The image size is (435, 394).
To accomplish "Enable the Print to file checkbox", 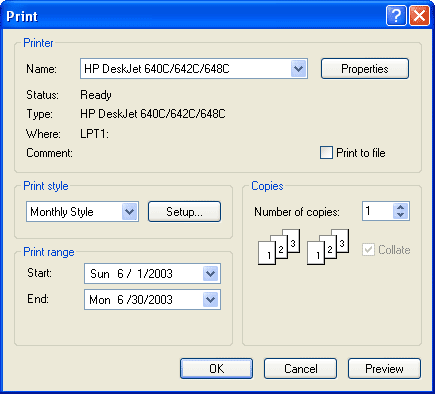I will pos(326,153).
